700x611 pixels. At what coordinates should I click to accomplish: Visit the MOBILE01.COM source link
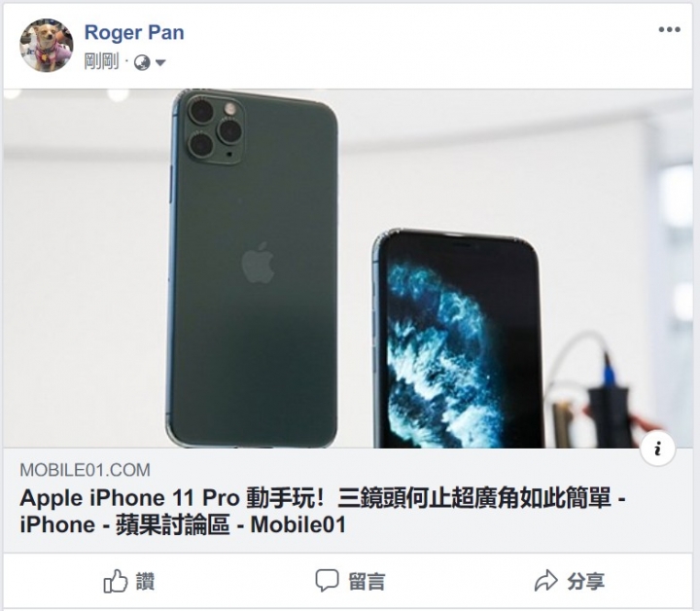pyautogui.click(x=85, y=470)
